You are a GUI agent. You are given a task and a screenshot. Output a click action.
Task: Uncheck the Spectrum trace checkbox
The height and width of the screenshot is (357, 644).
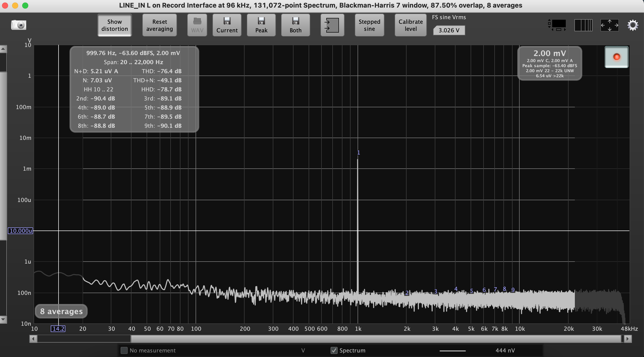click(334, 350)
